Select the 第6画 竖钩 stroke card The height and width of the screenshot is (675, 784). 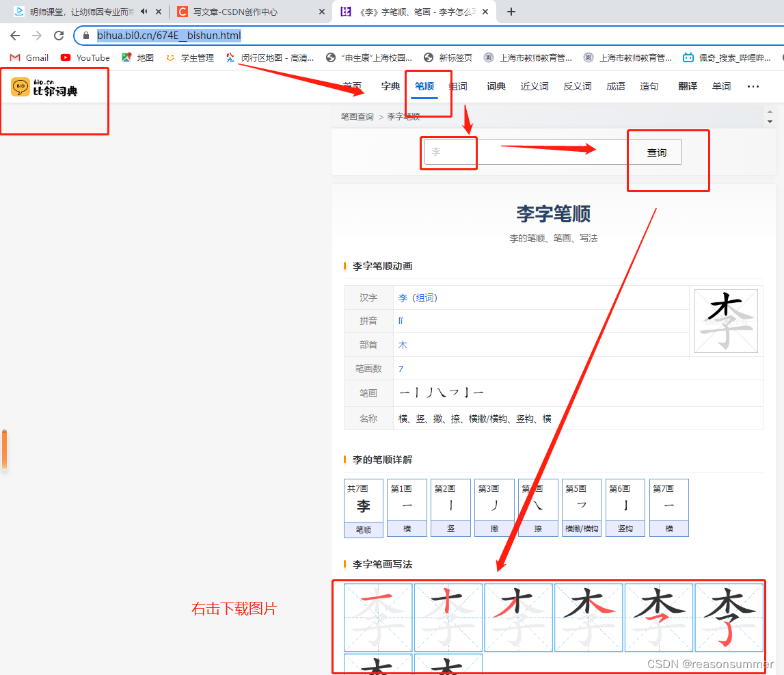625,508
